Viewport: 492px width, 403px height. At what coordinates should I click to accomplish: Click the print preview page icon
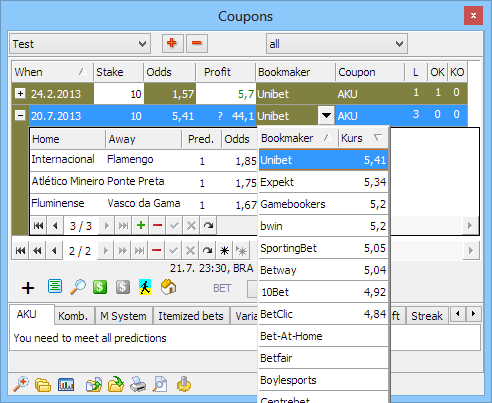pyautogui.click(x=160, y=384)
